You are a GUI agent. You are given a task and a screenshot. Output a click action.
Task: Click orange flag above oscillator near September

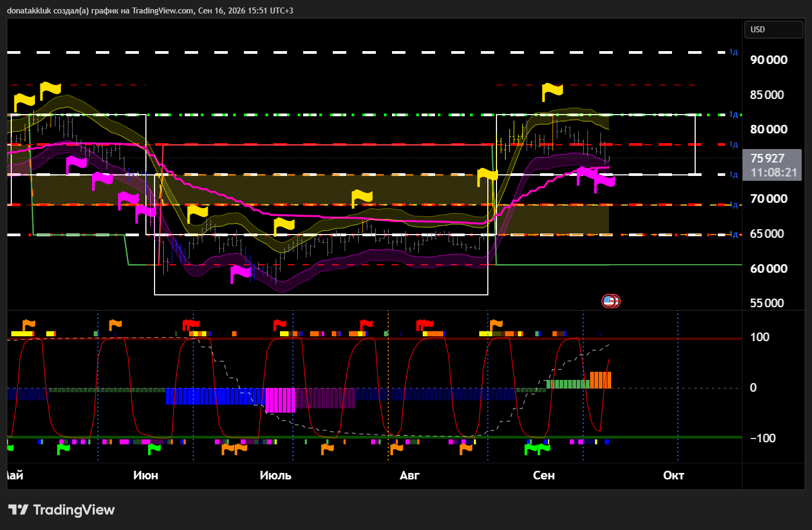496,325
